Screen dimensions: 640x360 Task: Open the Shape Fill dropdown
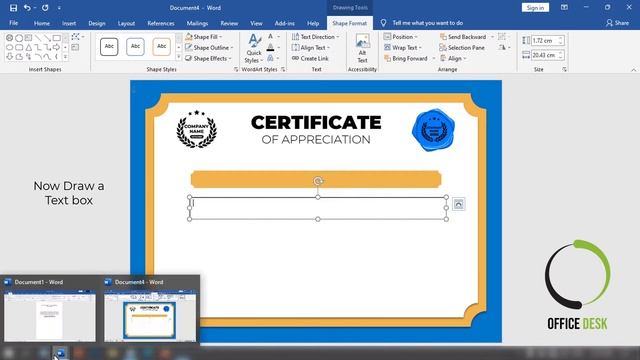204,37
